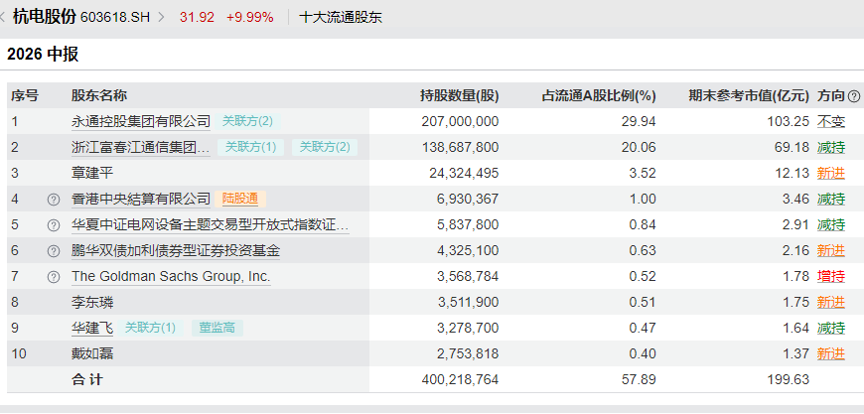The image size is (864, 414).
Task: Click 减持 direction for 香港中央结算
Action: pos(831,199)
